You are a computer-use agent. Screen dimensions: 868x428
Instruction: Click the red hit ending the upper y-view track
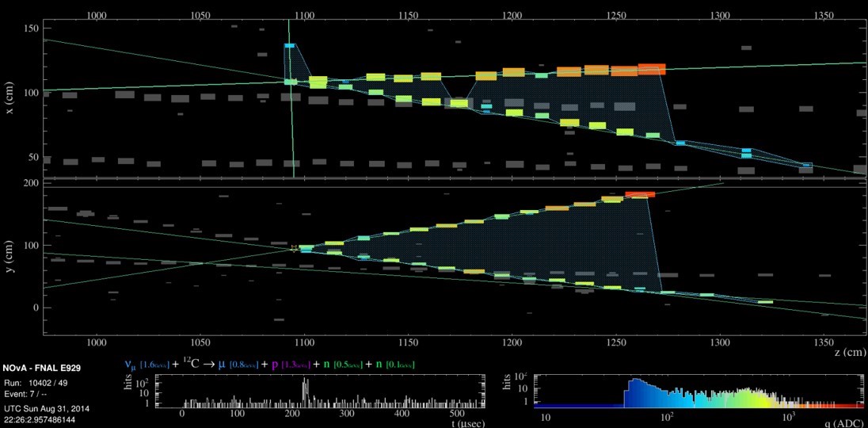pos(640,194)
